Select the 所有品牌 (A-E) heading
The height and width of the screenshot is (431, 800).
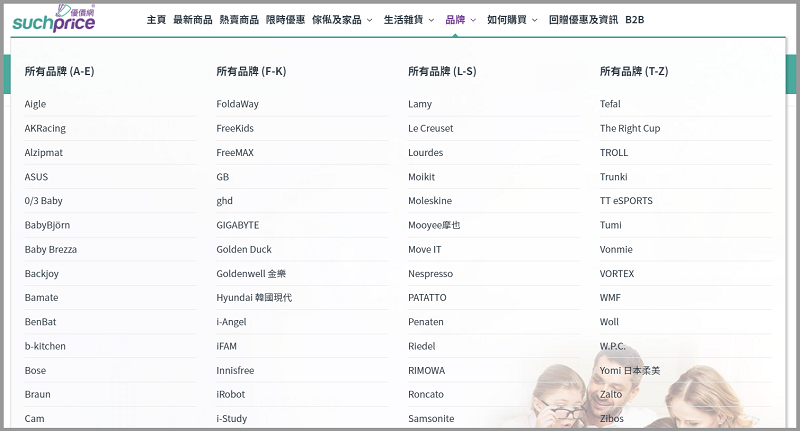pyautogui.click(x=60, y=71)
